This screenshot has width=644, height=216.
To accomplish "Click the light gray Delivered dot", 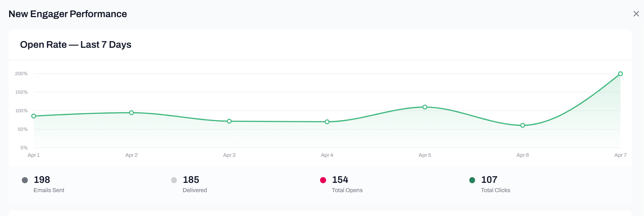I will [174, 180].
